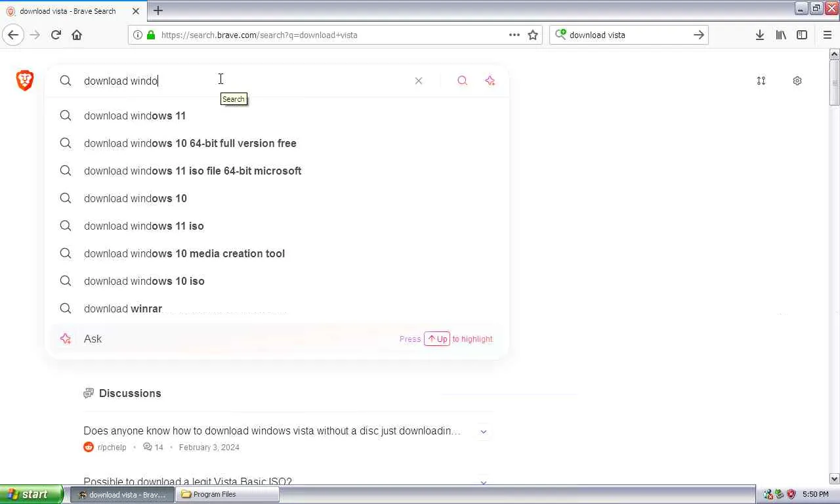Image resolution: width=840 pixels, height=504 pixels.
Task: Open a new browser tab
Action: (x=158, y=10)
